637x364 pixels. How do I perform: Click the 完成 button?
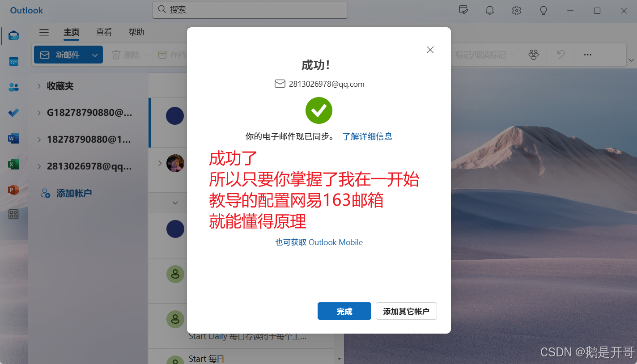pyautogui.click(x=344, y=311)
